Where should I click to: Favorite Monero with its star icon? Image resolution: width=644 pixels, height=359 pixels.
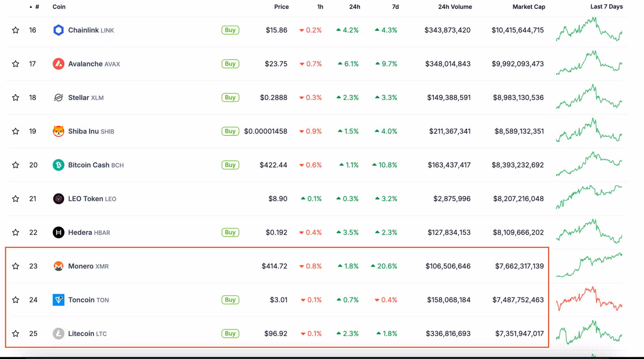coord(15,266)
